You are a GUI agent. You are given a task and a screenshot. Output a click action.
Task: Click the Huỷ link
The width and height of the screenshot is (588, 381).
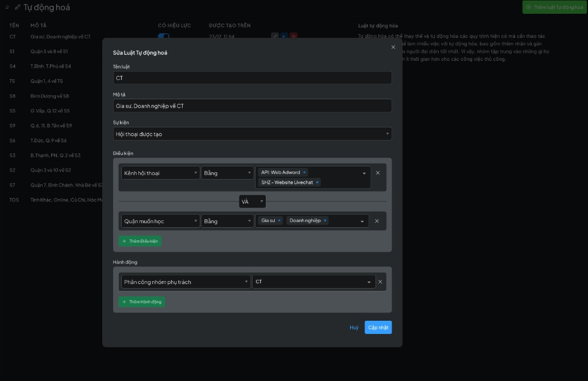(x=354, y=328)
